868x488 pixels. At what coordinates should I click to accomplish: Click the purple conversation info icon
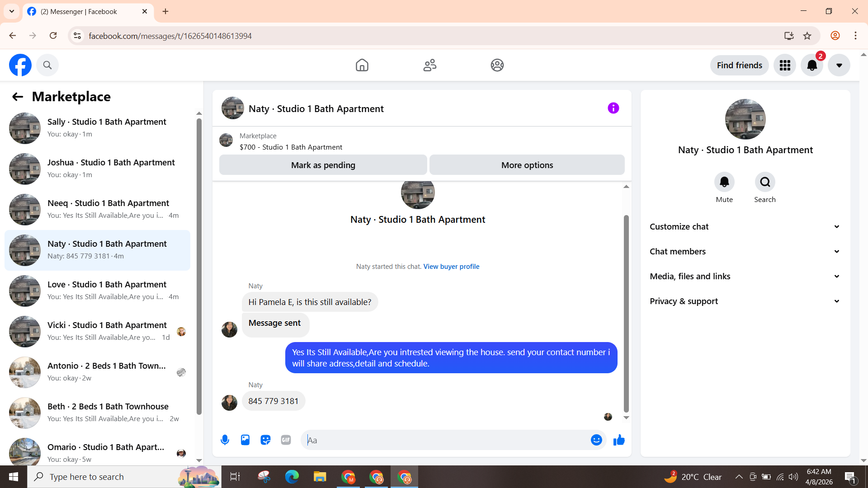click(613, 108)
